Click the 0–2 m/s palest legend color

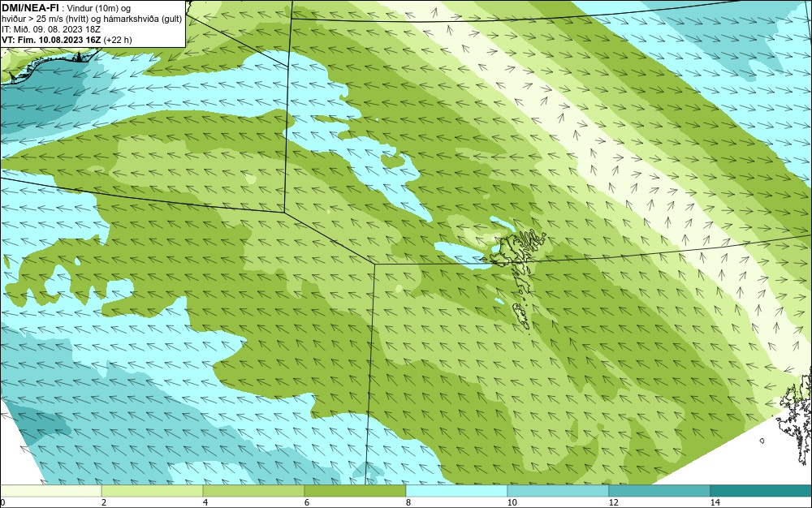pyautogui.click(x=50, y=491)
